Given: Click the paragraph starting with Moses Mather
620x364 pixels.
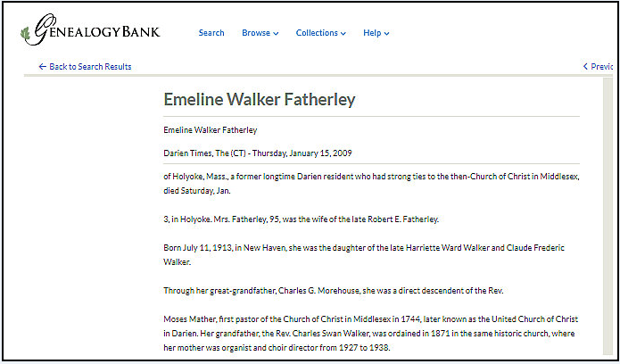Looking at the screenshot, I should (x=371, y=334).
